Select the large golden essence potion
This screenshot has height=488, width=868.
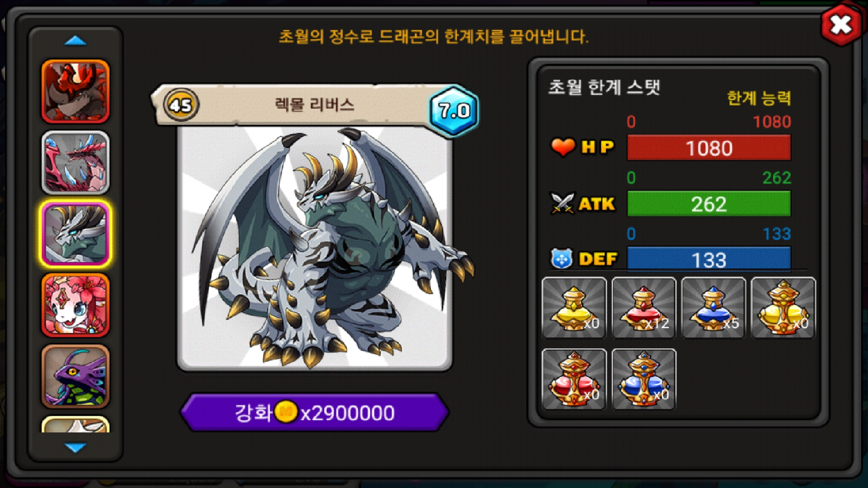783,308
